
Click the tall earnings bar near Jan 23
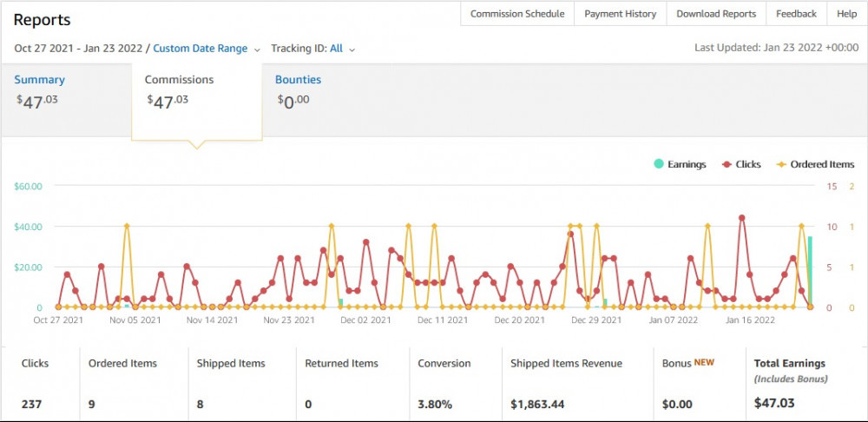pyautogui.click(x=810, y=271)
